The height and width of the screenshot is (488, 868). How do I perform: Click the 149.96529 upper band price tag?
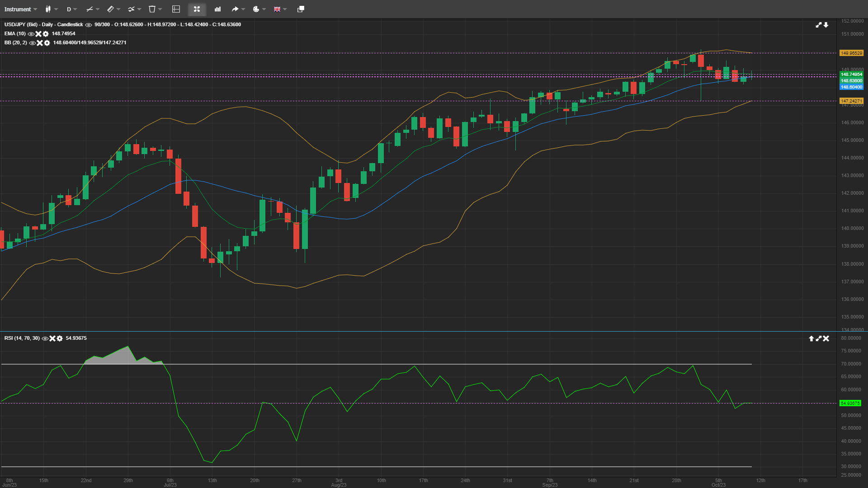pyautogui.click(x=851, y=53)
